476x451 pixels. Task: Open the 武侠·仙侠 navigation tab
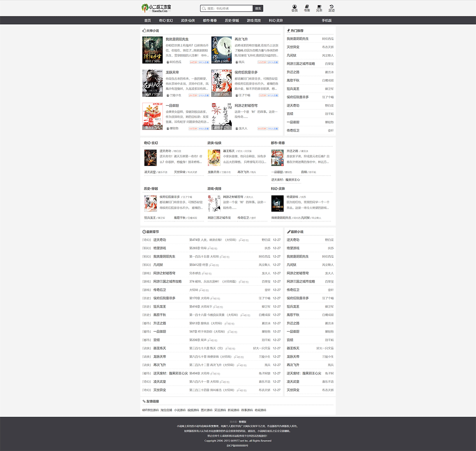pyautogui.click(x=188, y=21)
